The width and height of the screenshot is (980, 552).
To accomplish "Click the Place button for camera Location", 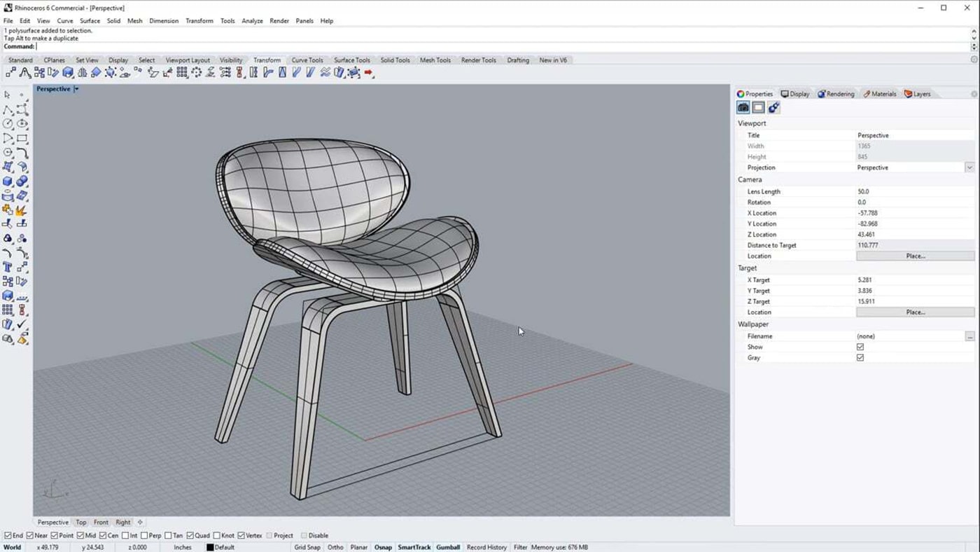I will [914, 256].
